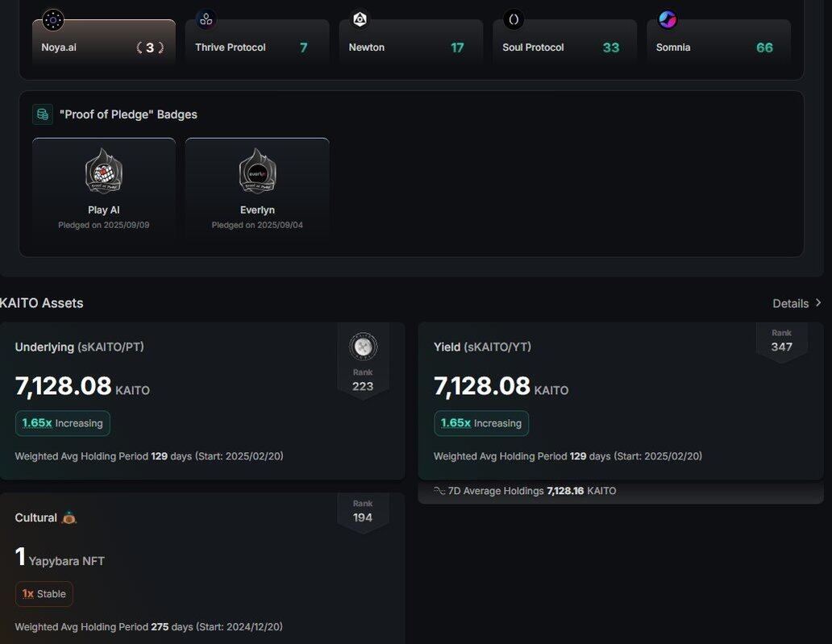Expand the chevron next to Details

(818, 302)
